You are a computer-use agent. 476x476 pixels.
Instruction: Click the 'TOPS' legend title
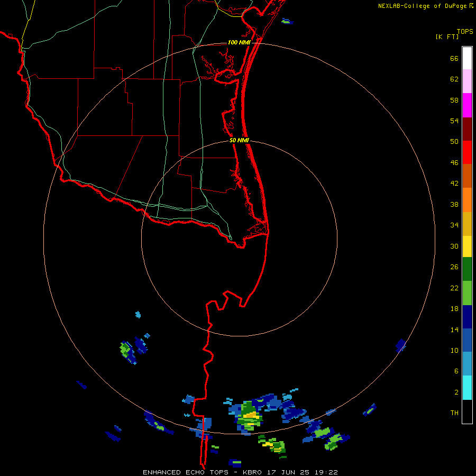tap(465, 31)
